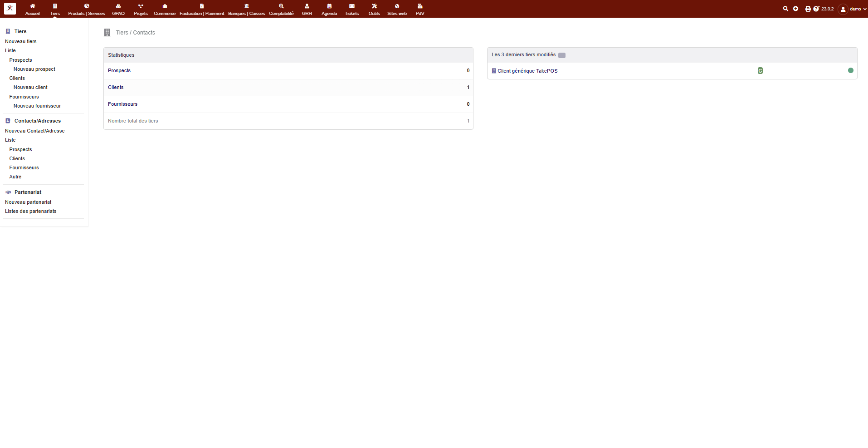Open the help icon next to 23.0.2
868x448 pixels.
(x=816, y=9)
